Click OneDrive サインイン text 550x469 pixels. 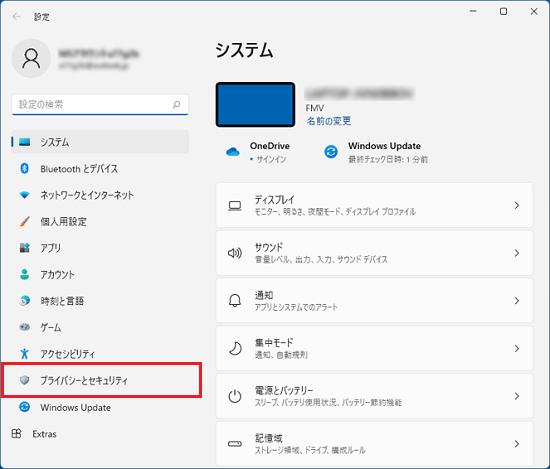(271, 159)
